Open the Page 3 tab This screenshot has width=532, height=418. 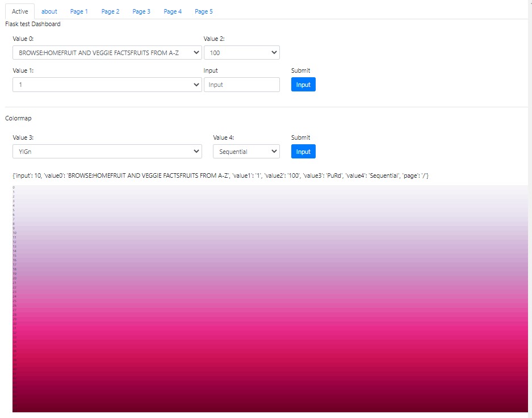(x=141, y=11)
